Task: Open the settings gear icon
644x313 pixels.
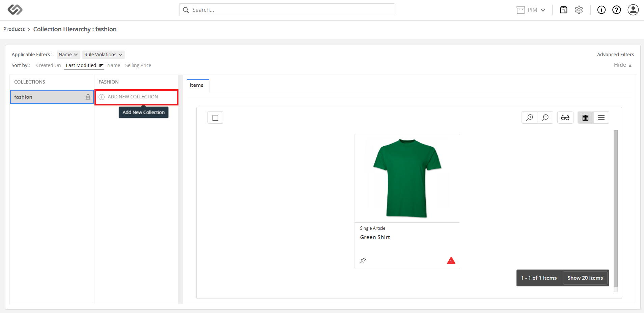Action: [579, 10]
